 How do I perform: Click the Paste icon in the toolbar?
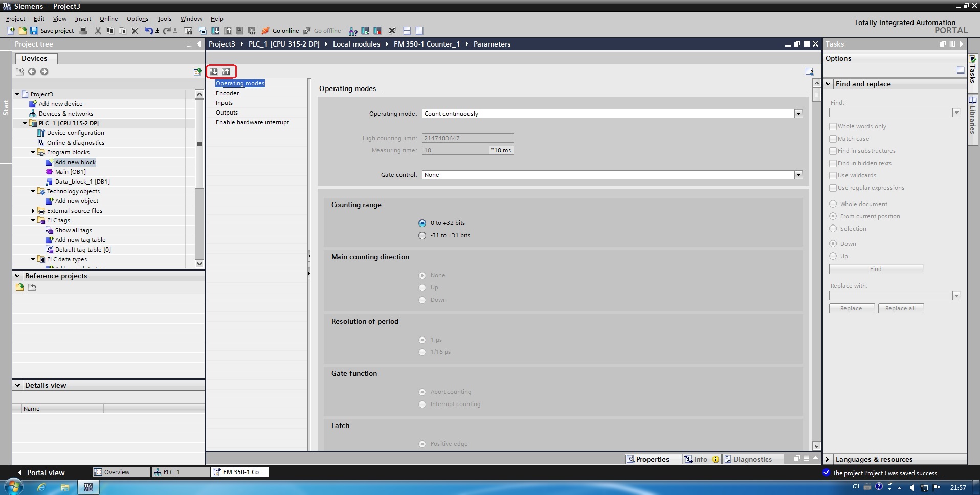coord(122,31)
